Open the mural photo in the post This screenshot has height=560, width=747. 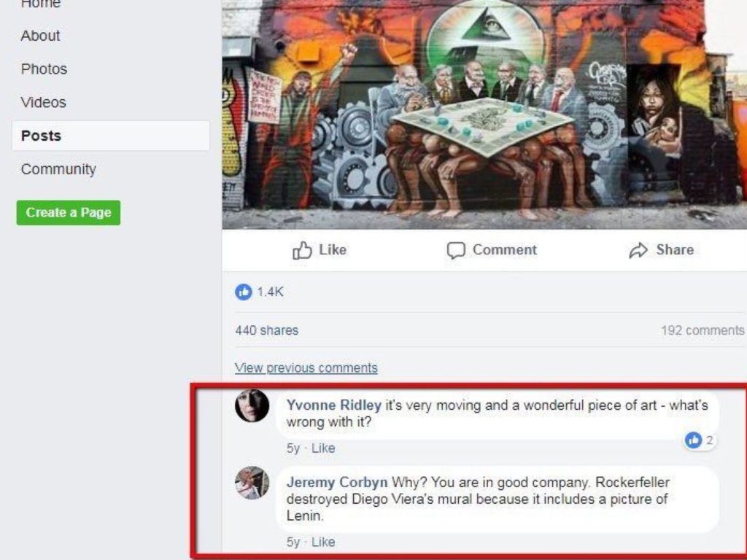484,114
